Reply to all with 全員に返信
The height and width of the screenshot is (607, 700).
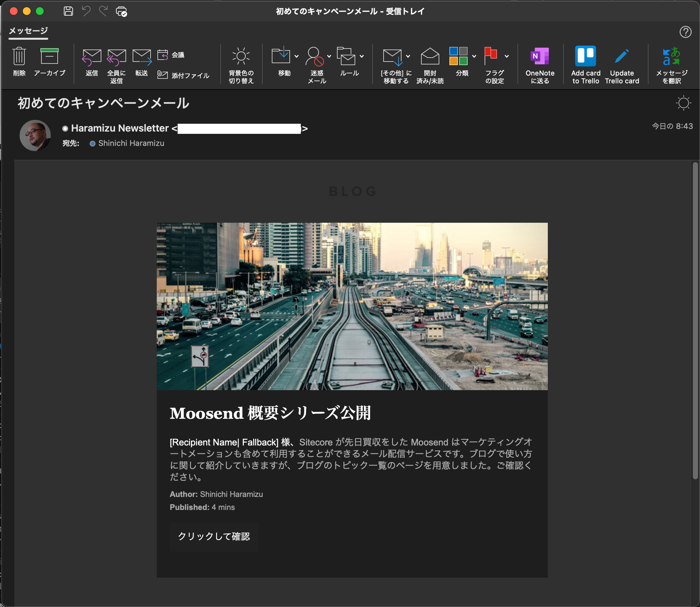[116, 57]
